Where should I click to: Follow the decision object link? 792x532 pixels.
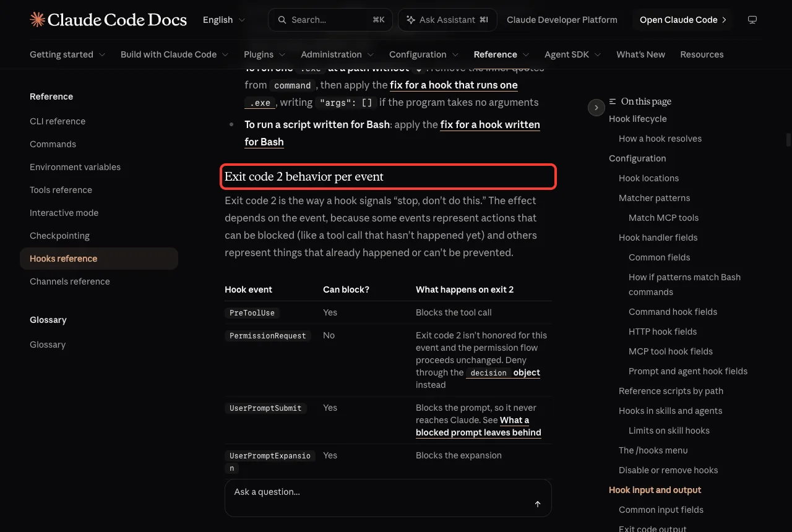503,372
